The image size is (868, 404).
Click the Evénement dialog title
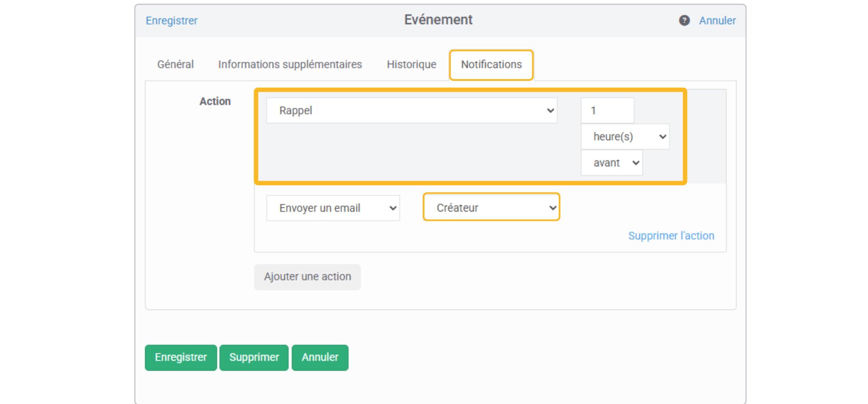tap(438, 20)
